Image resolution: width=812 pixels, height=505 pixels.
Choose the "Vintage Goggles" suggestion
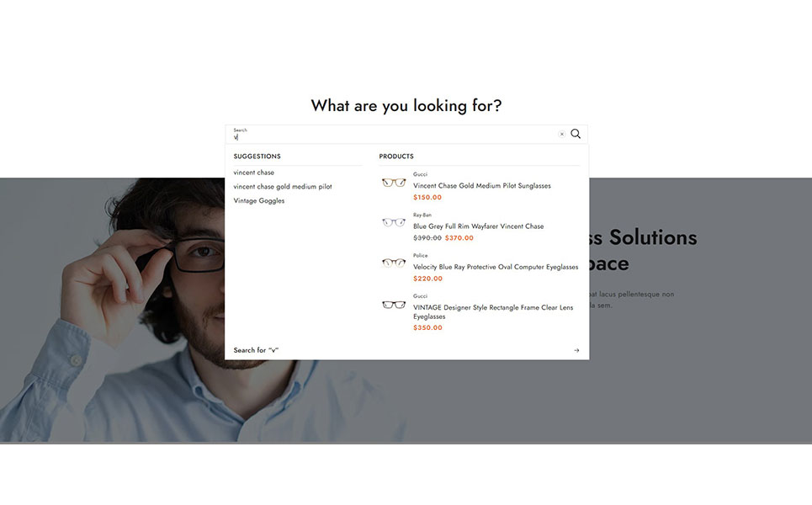pos(259,201)
